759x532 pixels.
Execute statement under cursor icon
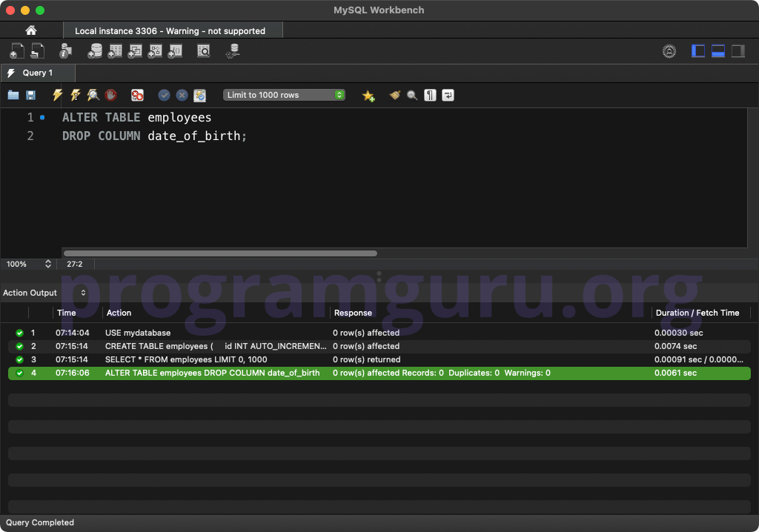pos(76,95)
